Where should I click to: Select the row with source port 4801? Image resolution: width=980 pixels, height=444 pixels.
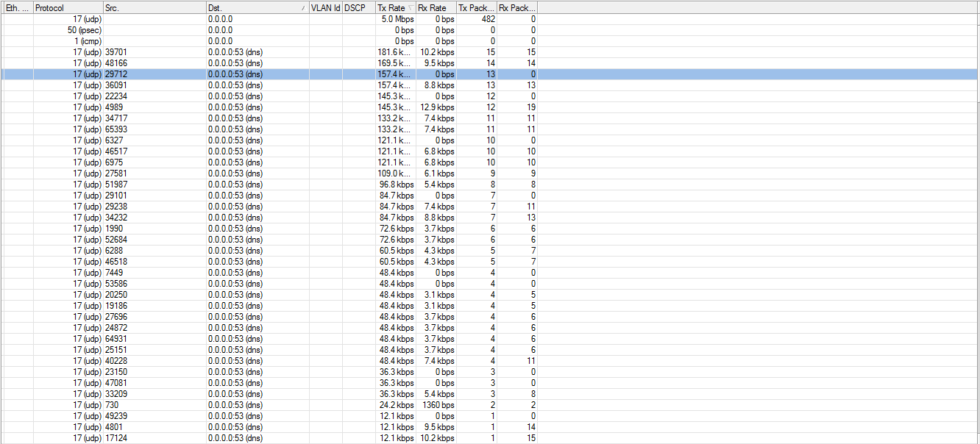point(490,427)
